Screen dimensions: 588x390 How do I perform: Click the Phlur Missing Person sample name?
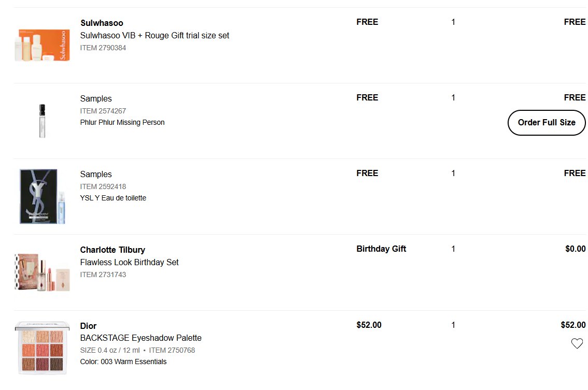122,123
